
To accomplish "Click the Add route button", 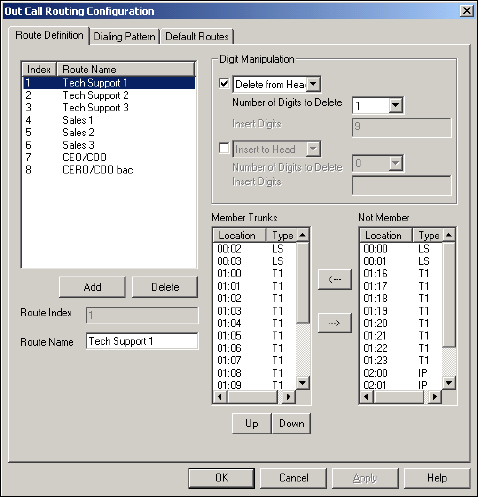I will (92, 287).
